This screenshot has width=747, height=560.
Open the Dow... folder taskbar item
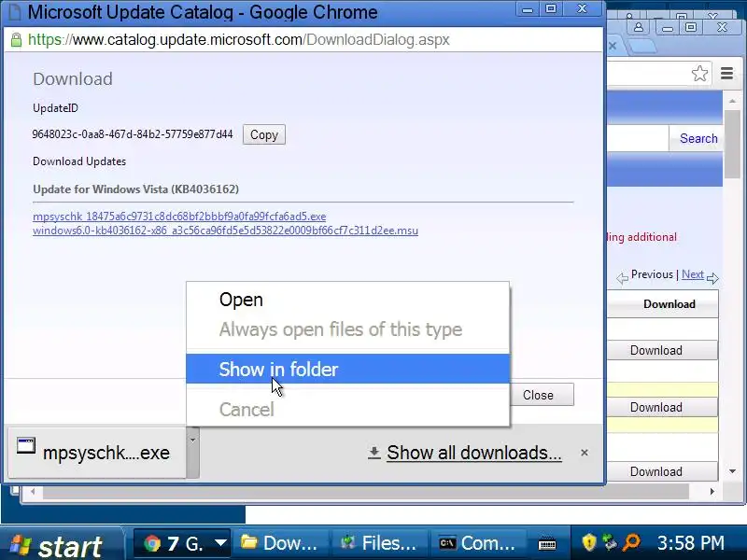281,543
